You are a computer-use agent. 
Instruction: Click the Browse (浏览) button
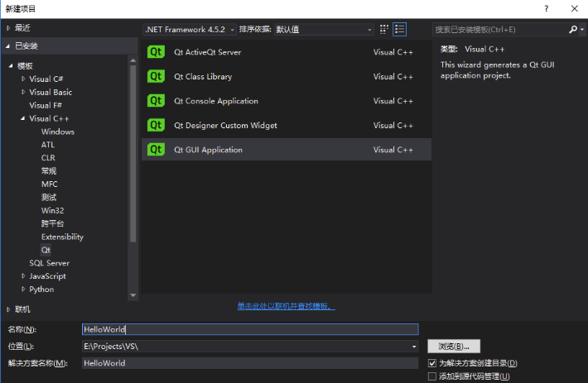click(454, 347)
